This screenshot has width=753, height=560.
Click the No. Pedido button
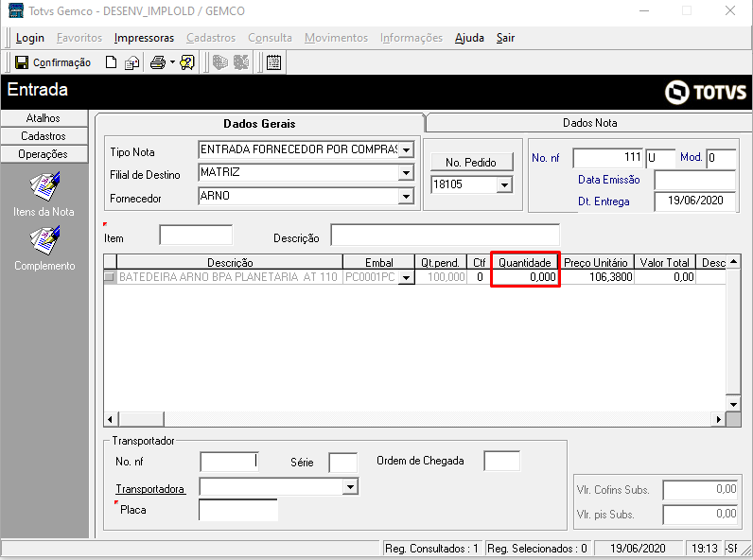(471, 163)
